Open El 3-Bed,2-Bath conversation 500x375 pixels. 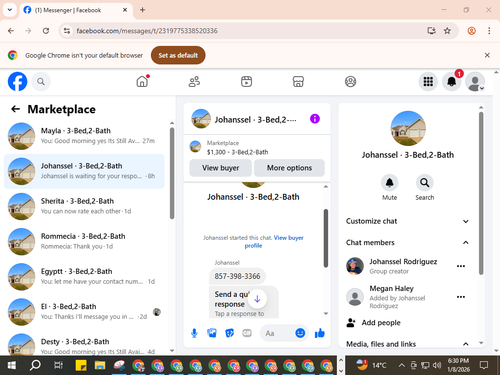[84, 312]
